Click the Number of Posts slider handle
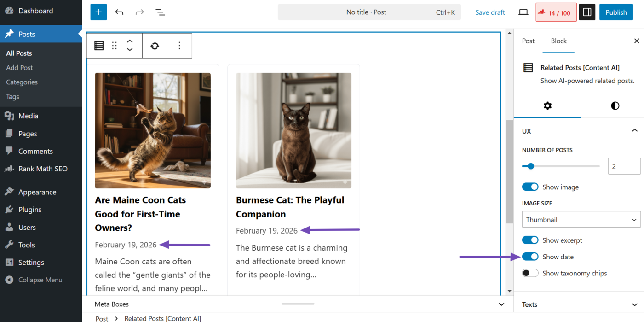Screen dimensions: 644x322 (531, 166)
